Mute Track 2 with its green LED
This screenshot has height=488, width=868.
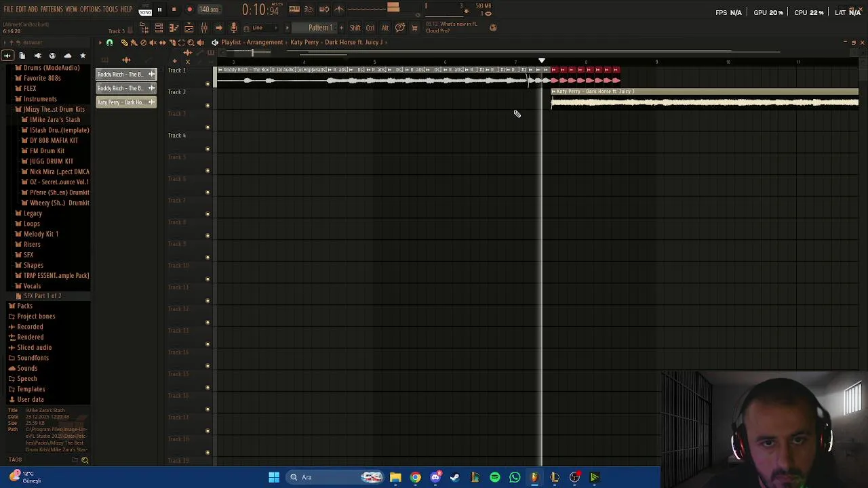tap(208, 105)
